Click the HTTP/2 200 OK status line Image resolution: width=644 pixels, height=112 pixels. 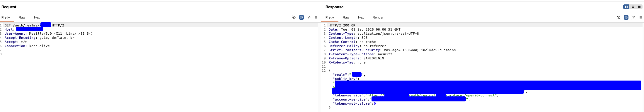point(342,25)
